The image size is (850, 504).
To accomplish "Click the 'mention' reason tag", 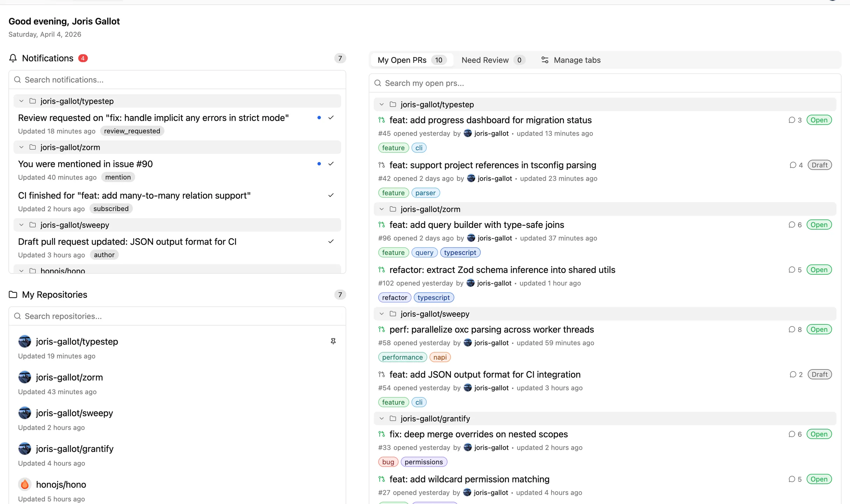I will click(118, 177).
